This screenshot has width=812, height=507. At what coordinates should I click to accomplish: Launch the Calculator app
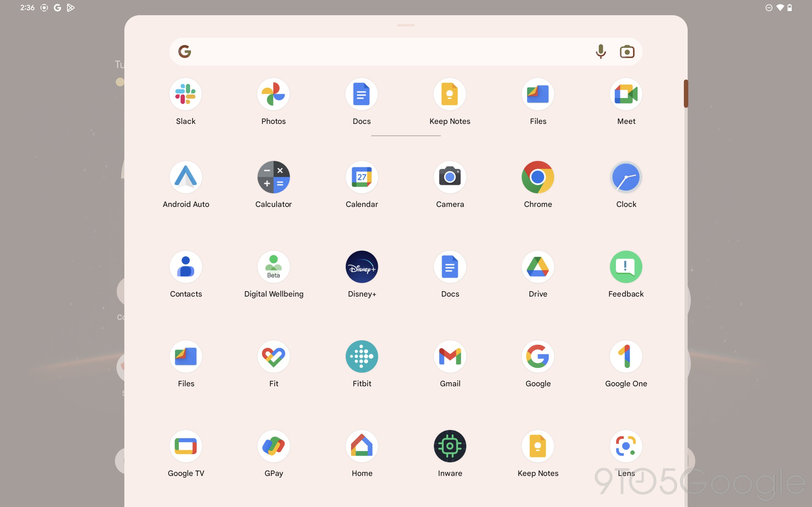point(273,177)
